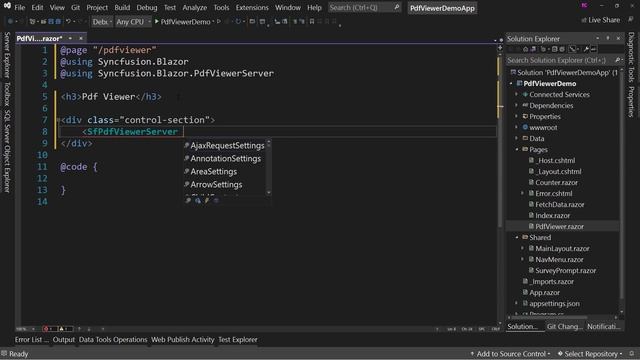Open the Output tab
Screen dimensions: 640x360
pyautogui.click(x=64, y=340)
